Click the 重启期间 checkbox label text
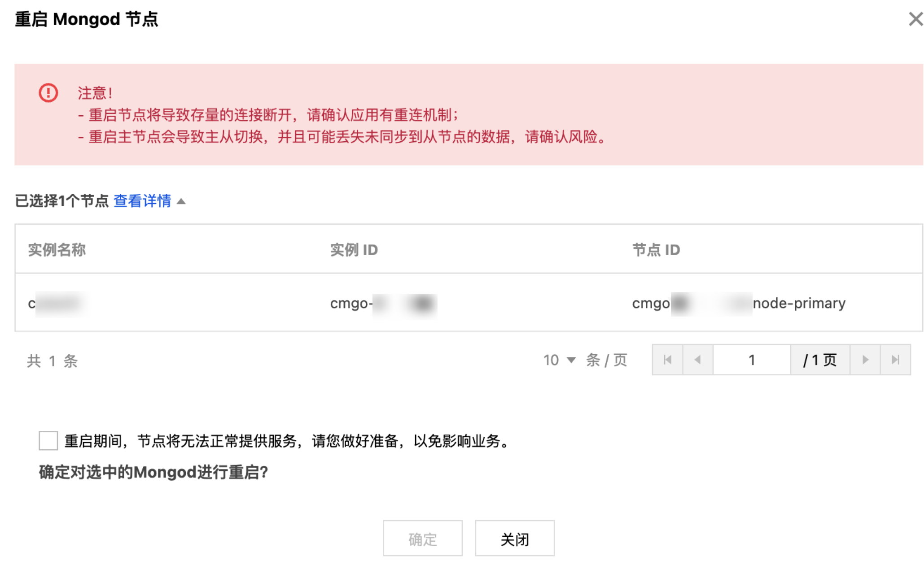Screen dimensions: 924x565 [x=287, y=441]
